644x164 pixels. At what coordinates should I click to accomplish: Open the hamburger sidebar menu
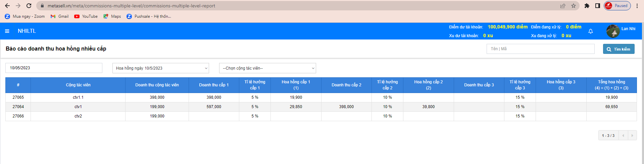click(7, 31)
